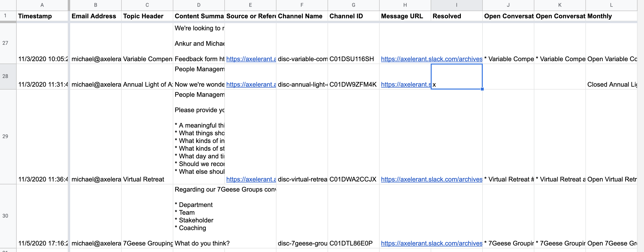Select column J header
Screen dimensions: 644x252
tap(508, 5)
